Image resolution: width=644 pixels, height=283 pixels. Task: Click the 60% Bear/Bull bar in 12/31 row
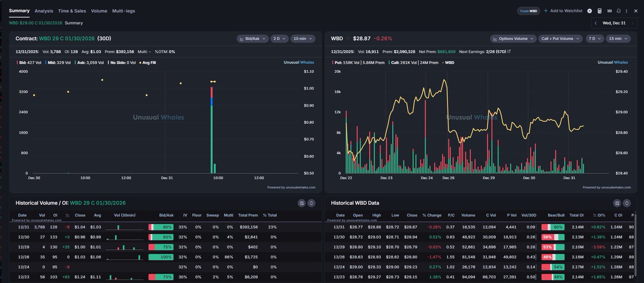pos(553,227)
